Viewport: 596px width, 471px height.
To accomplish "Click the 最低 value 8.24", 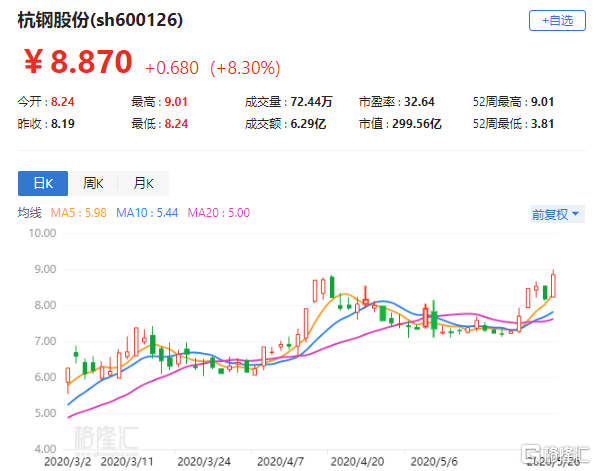I will (x=176, y=124).
